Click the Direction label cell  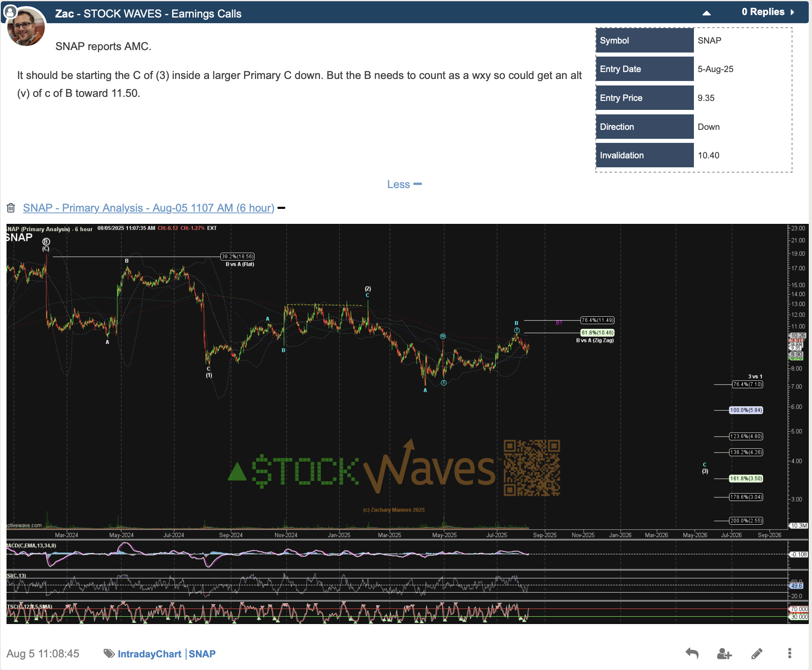coord(645,127)
